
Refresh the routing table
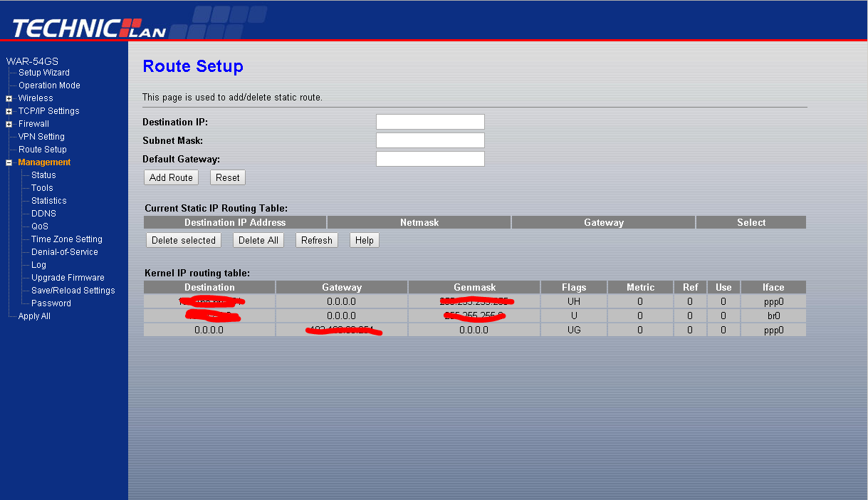pyautogui.click(x=317, y=240)
